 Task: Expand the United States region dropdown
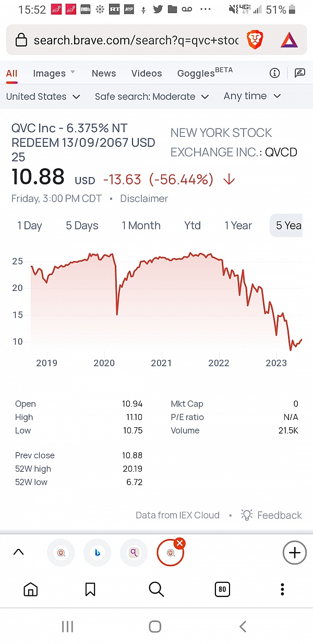pos(43,97)
